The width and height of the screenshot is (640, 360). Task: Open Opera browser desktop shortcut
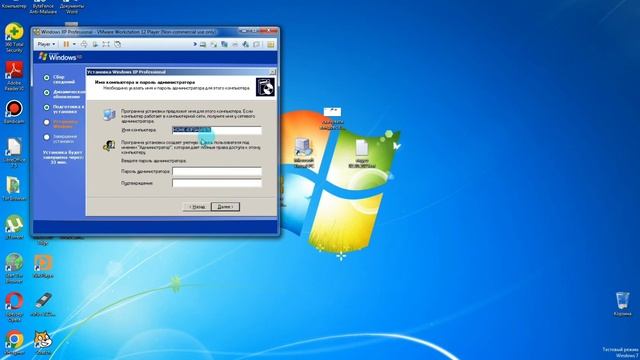click(14, 307)
